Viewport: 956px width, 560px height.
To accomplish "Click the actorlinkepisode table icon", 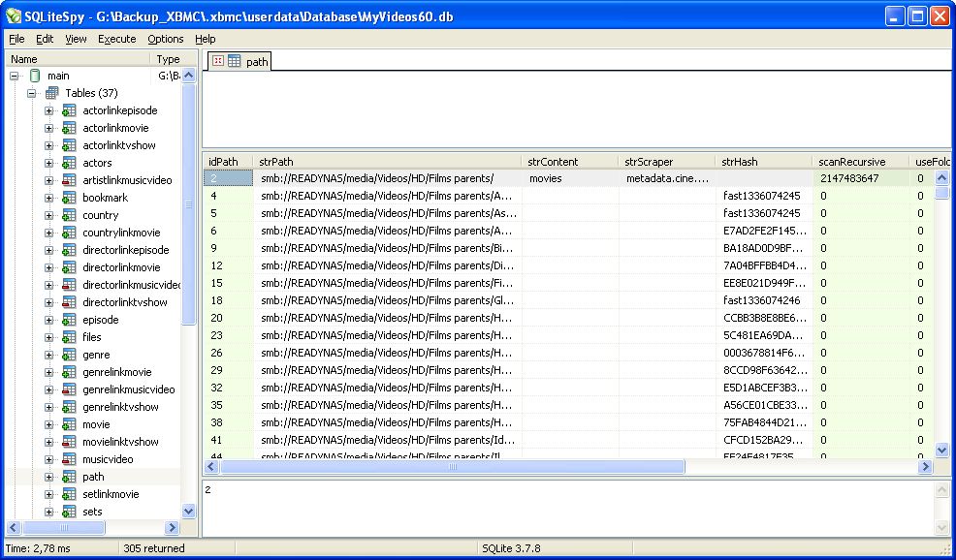I will [x=70, y=110].
